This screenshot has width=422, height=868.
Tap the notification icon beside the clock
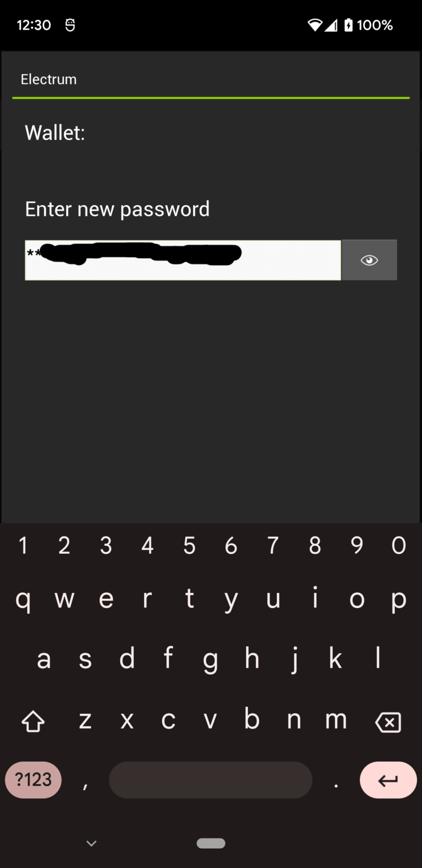tap(70, 25)
